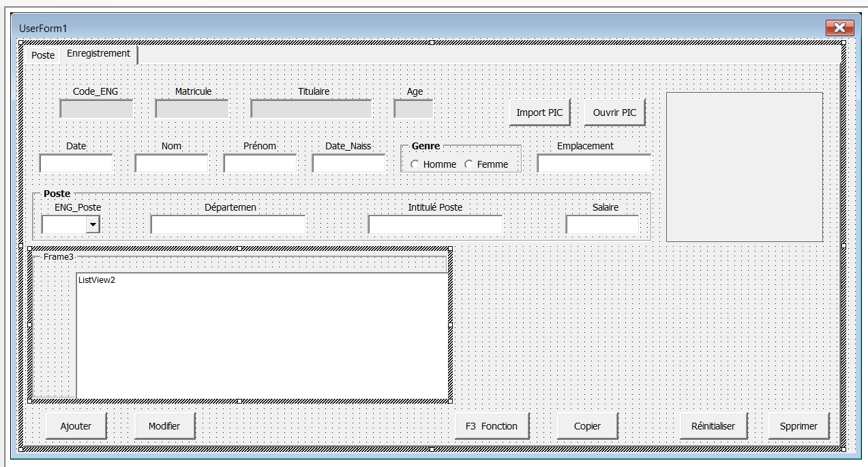Click the Emplacement text field

[x=593, y=164]
